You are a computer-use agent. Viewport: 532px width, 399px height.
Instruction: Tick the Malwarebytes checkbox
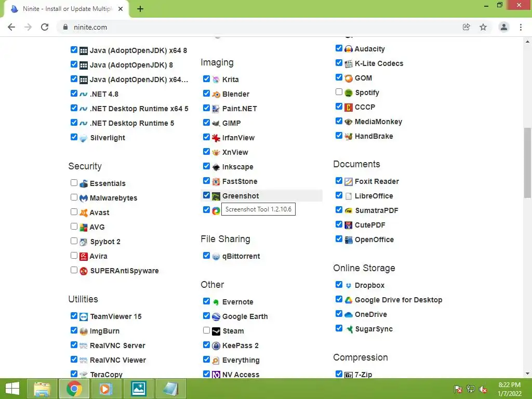[x=74, y=197]
